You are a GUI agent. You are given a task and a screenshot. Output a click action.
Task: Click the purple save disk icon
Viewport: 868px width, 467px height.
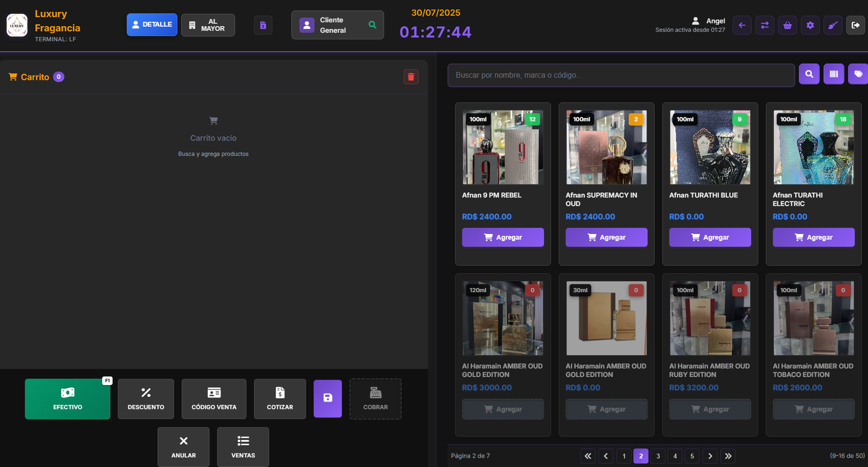point(328,399)
